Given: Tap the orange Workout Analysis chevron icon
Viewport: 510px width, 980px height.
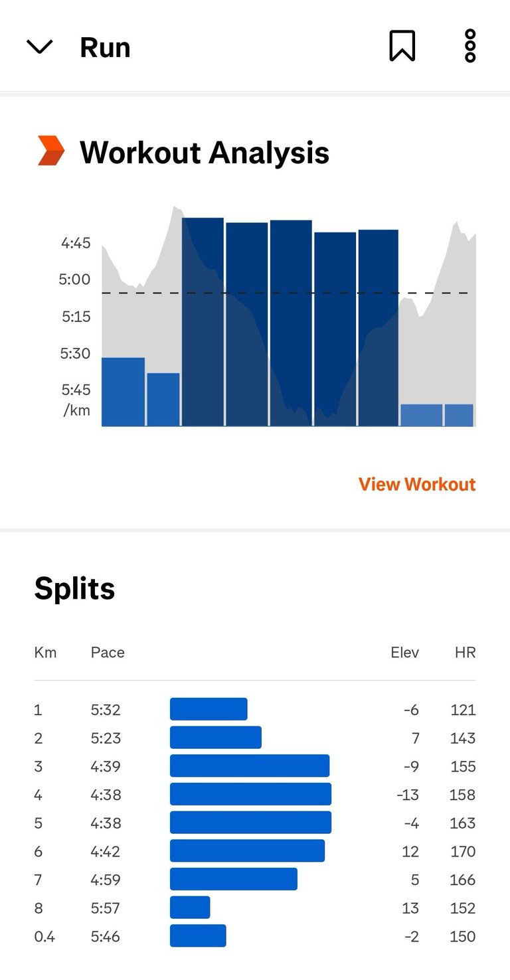Looking at the screenshot, I should [x=51, y=151].
